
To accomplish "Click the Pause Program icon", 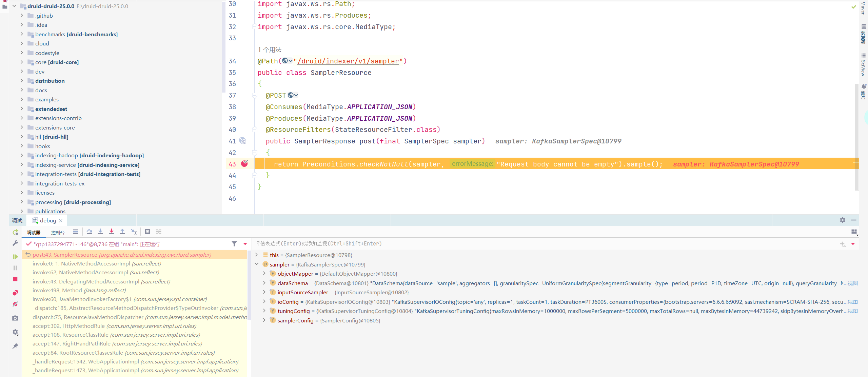I will click(x=15, y=268).
